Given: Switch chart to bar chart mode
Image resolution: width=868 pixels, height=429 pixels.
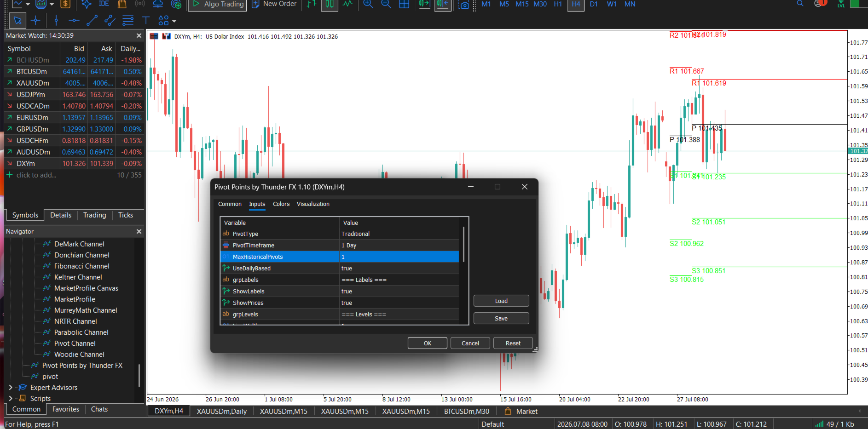Looking at the screenshot, I should coord(312,4).
